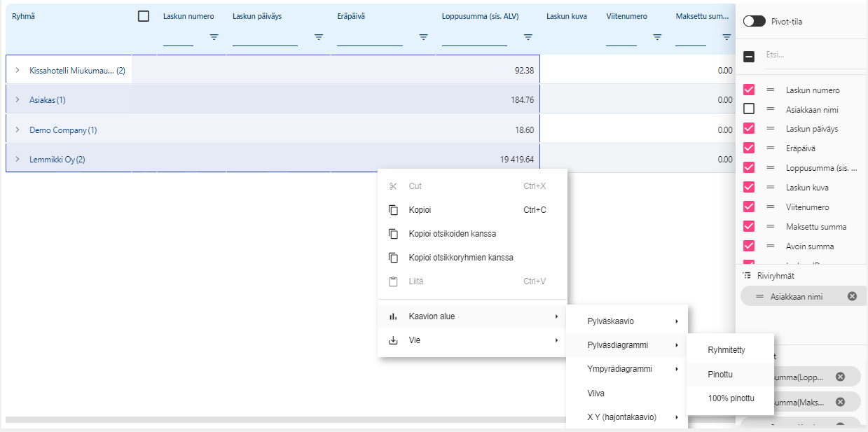Click the drag handle beside Viitenumero in column list
Screen dimensions: 868x432
click(x=771, y=207)
